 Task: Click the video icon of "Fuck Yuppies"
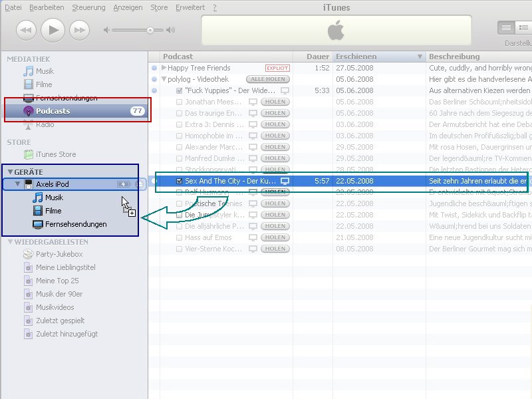click(285, 90)
